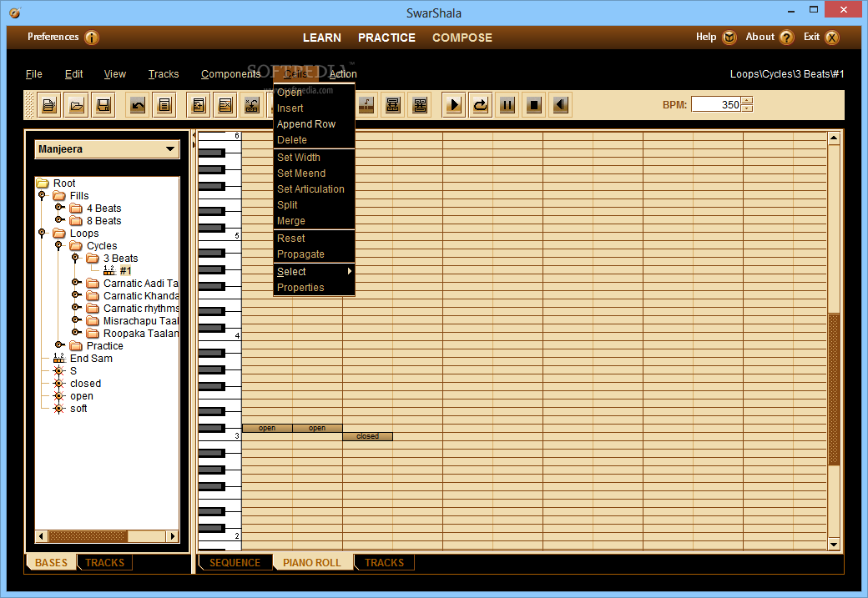
Task: Select the closed stroke in tree
Action: (85, 384)
